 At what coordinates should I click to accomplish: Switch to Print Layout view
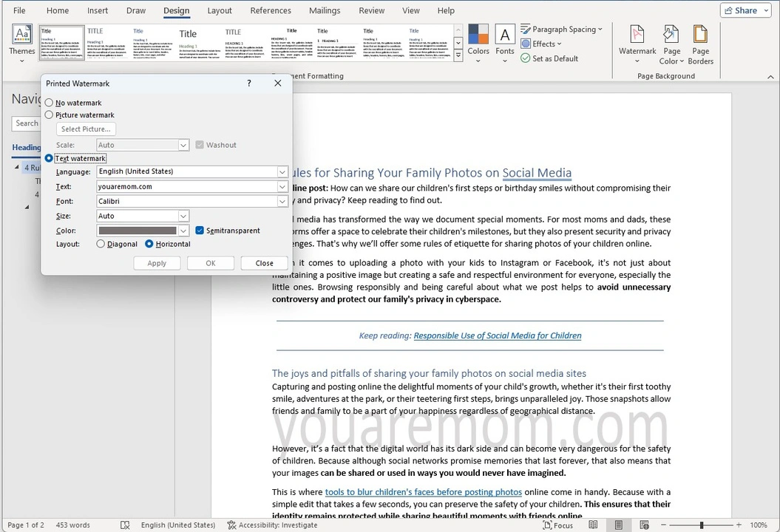[x=618, y=525]
